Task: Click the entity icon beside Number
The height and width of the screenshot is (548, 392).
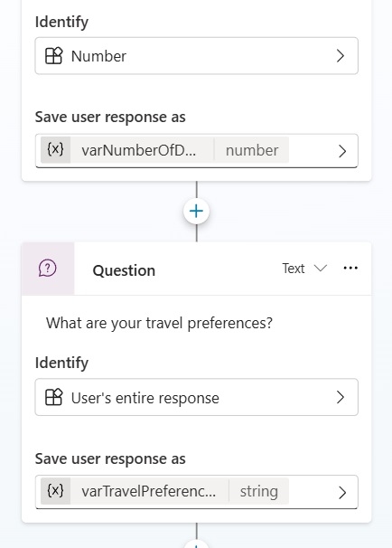Action: pos(54,56)
